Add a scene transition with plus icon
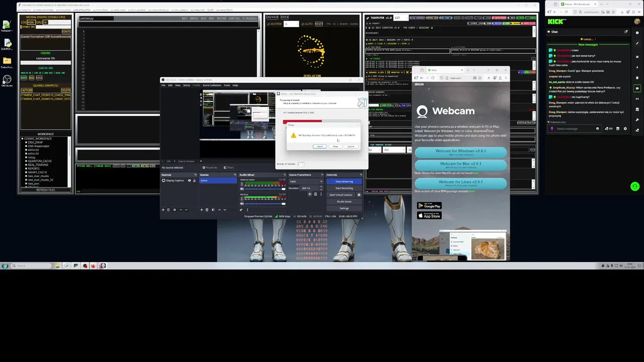 (310, 194)
